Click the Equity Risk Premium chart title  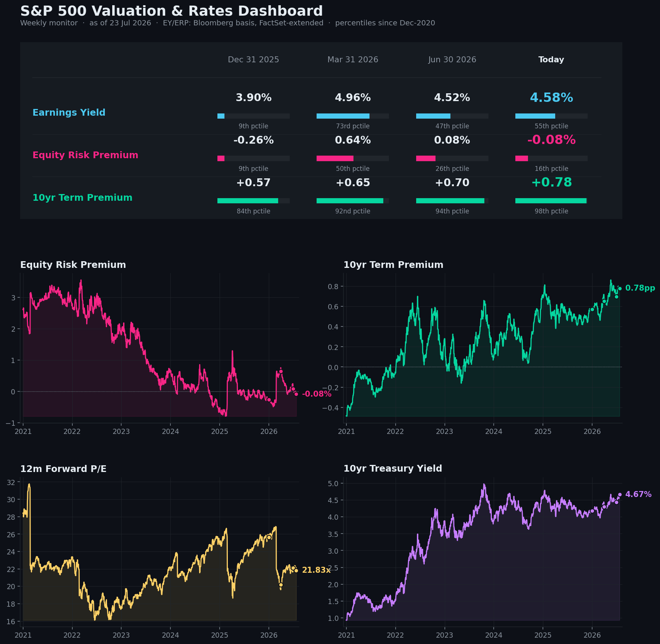[x=73, y=265]
